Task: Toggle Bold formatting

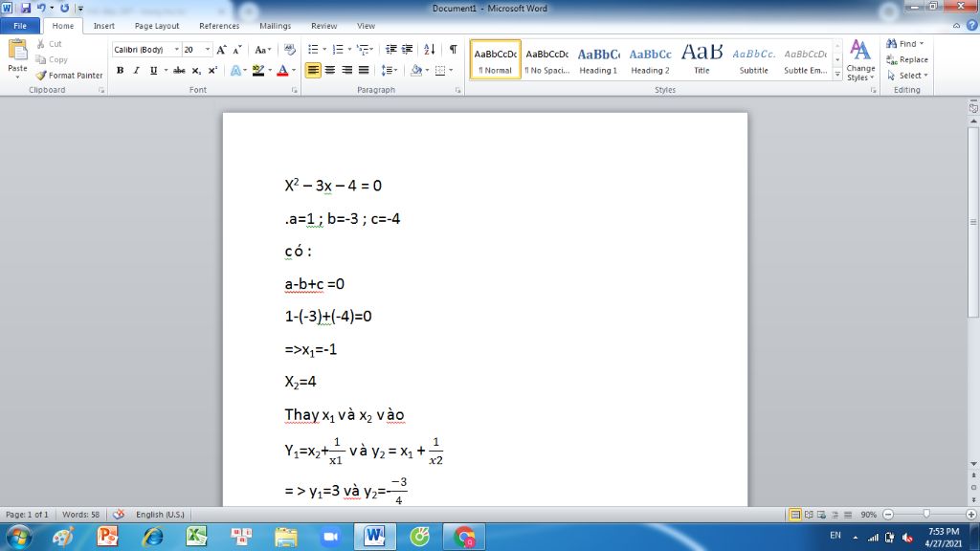Action: click(120, 71)
